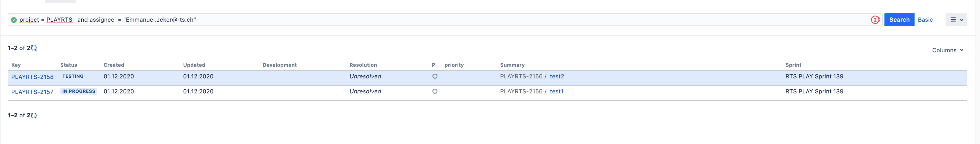The height and width of the screenshot is (144, 980).
Task: Click the red circled syntax help icon
Action: [x=875, y=20]
